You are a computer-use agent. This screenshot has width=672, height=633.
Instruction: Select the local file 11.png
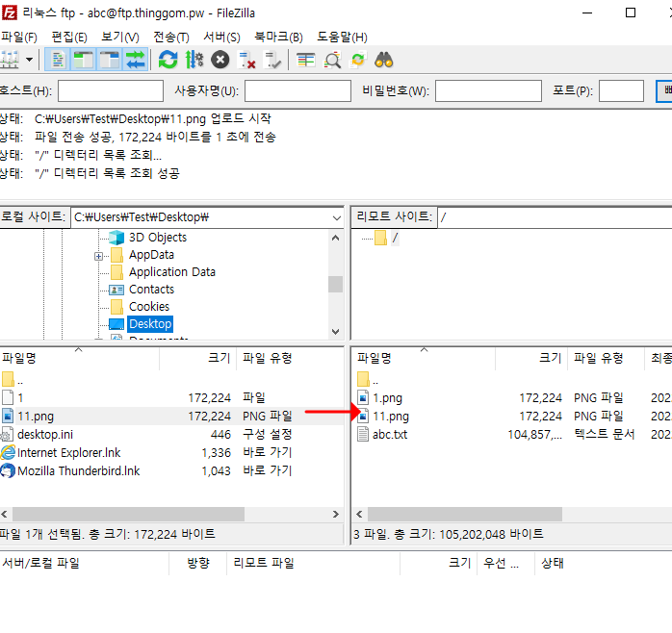coord(171,417)
